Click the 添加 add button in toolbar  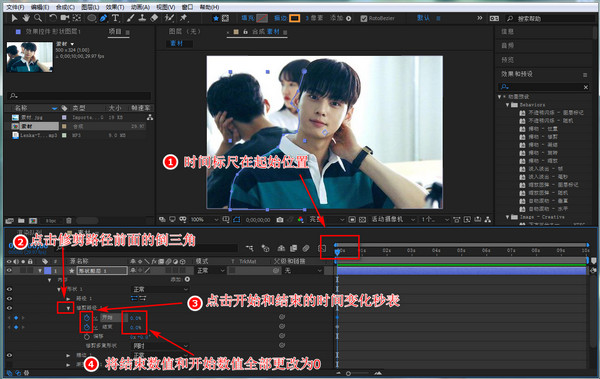click(x=341, y=18)
